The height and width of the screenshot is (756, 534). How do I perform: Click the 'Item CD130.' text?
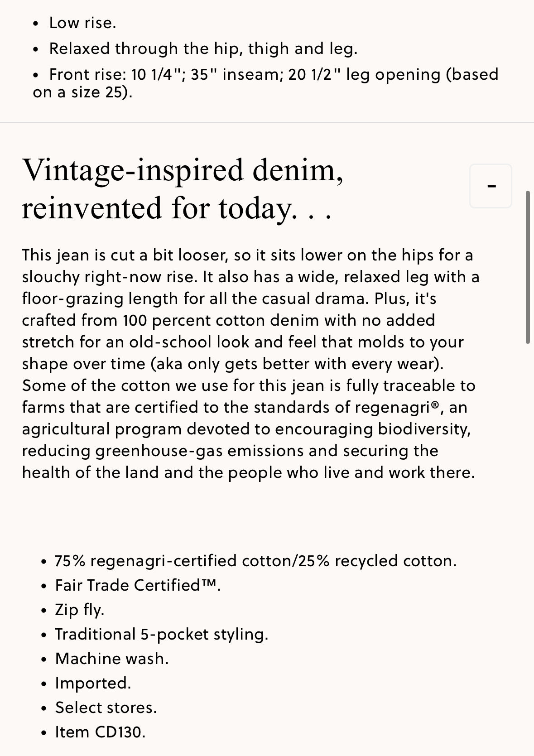click(101, 732)
